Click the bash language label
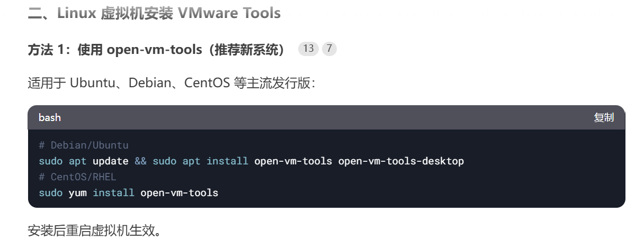The image size is (644, 249). pos(50,117)
